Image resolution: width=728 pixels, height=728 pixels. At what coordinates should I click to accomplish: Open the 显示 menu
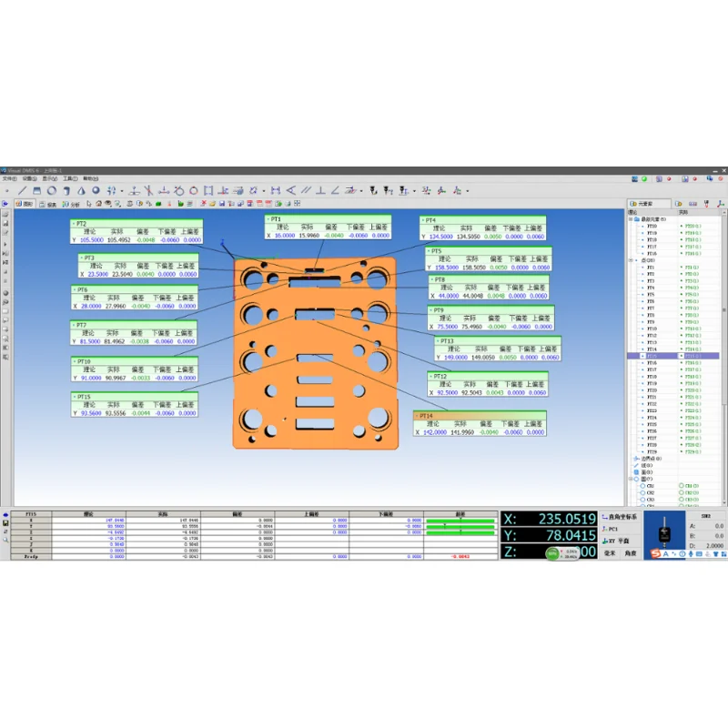[x=50, y=178]
